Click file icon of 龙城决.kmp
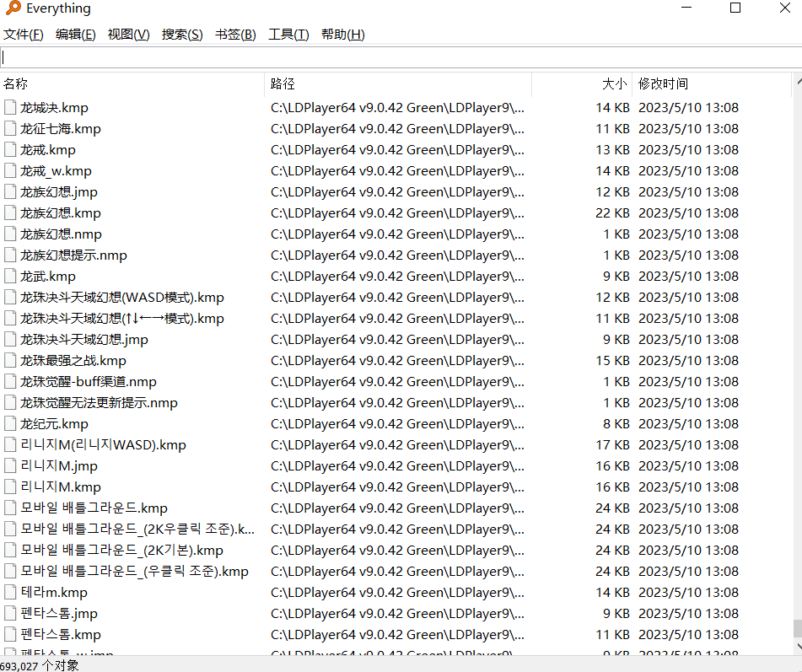The width and height of the screenshot is (802, 672). (10, 107)
